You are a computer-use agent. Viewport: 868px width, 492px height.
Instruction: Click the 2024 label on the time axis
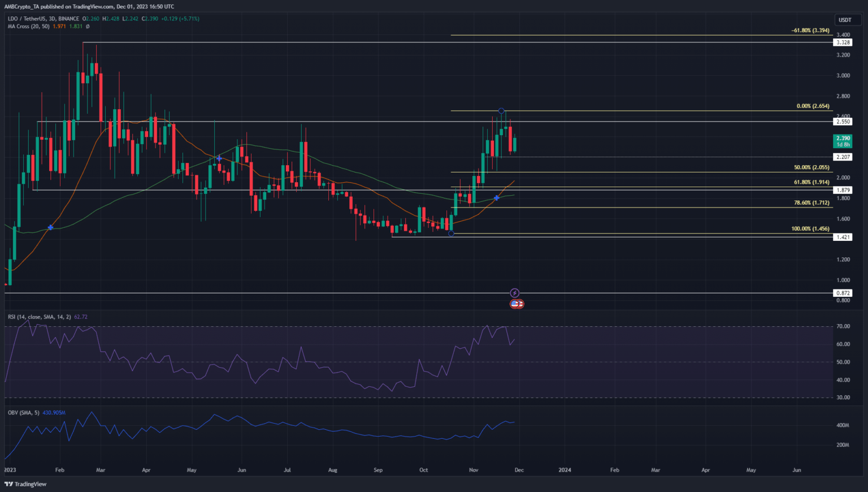pyautogui.click(x=565, y=470)
